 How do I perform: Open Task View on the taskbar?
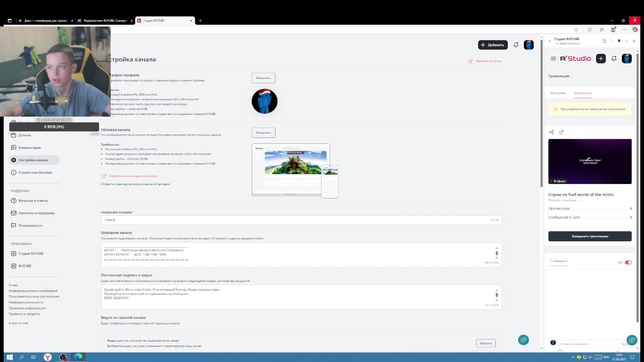point(34,357)
